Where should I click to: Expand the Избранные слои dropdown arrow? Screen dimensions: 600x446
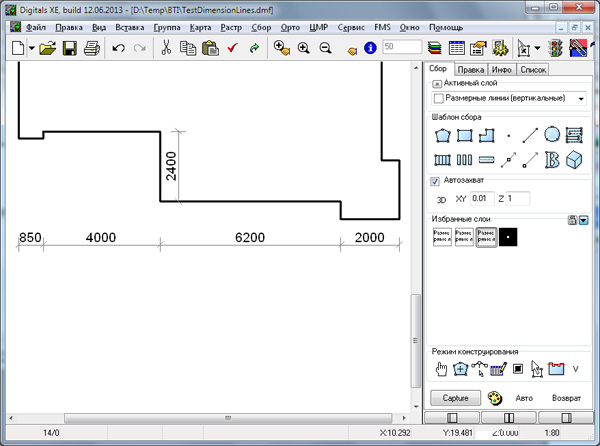click(x=583, y=220)
